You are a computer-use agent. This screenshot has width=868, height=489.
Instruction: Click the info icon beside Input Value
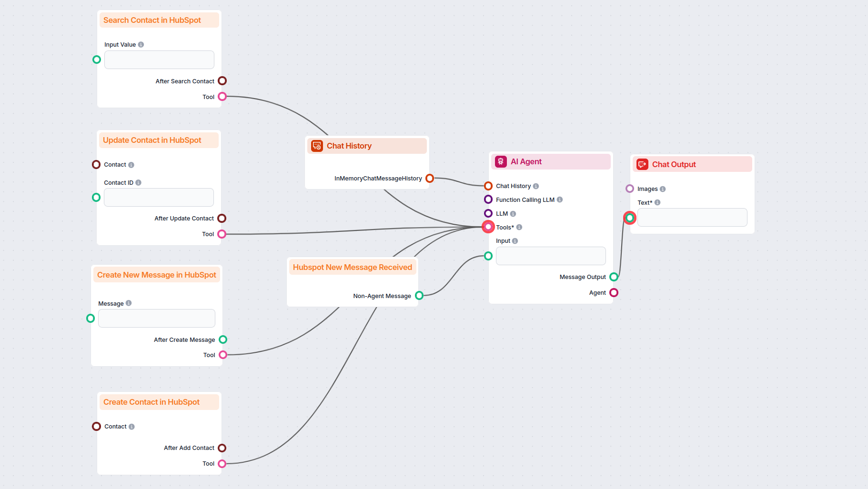(x=141, y=44)
